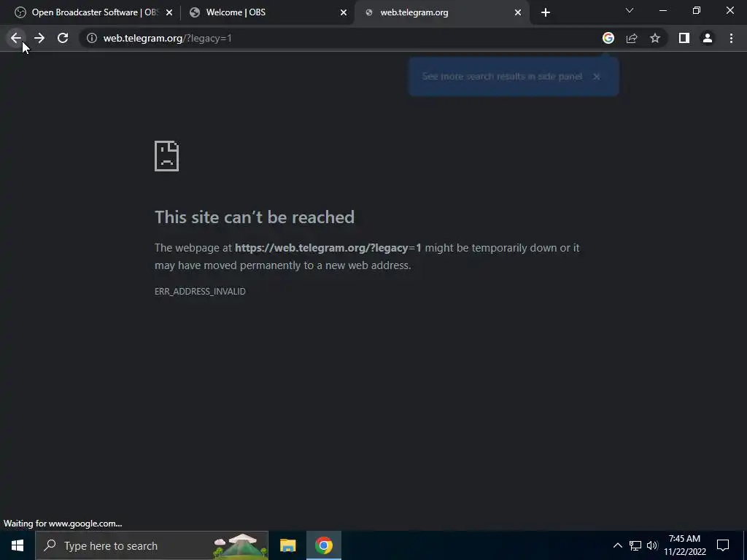Add a new tab with plus button
This screenshot has height=560, width=747.
(x=546, y=12)
